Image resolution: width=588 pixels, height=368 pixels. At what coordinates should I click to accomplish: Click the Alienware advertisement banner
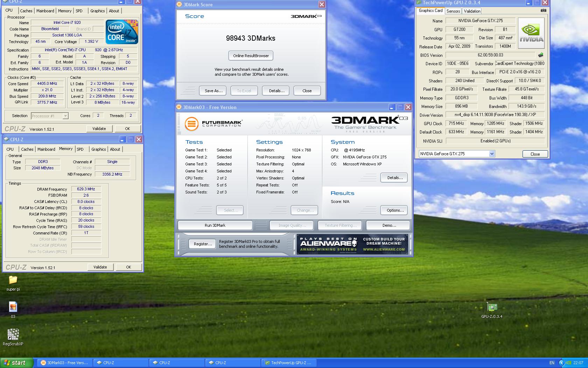click(352, 244)
